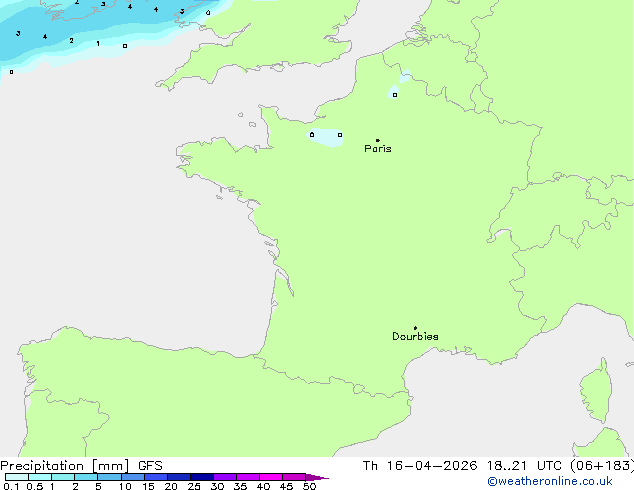Screen dimensions: 634x490
Task: Pick the violet swatch between 35 and 40
Action: pos(248,477)
